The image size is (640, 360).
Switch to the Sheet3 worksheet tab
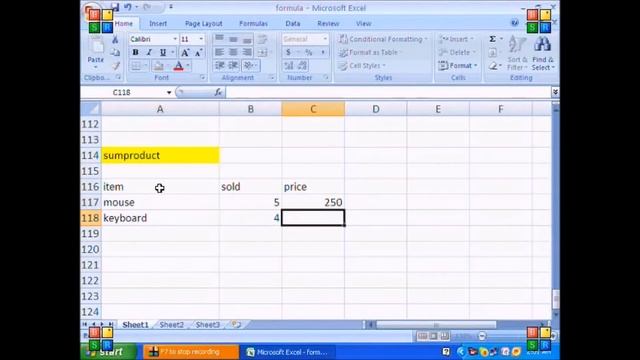(207, 325)
